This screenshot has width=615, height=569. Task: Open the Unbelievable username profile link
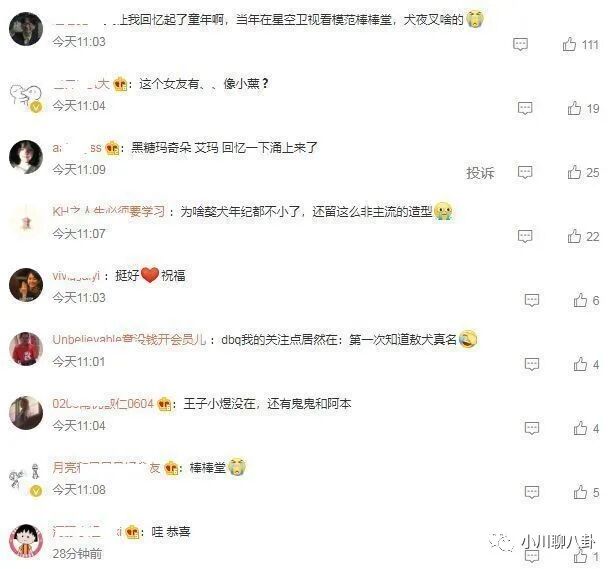click(129, 339)
